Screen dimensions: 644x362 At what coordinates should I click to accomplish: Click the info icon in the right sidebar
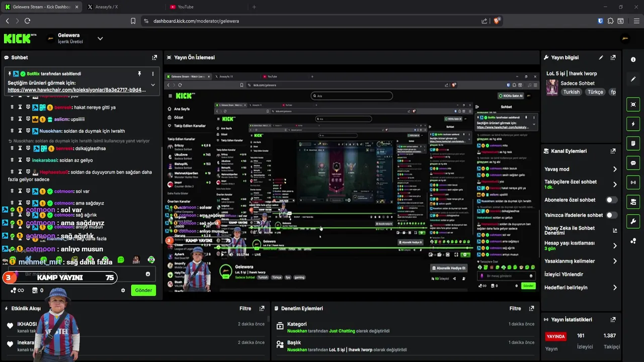tap(633, 59)
